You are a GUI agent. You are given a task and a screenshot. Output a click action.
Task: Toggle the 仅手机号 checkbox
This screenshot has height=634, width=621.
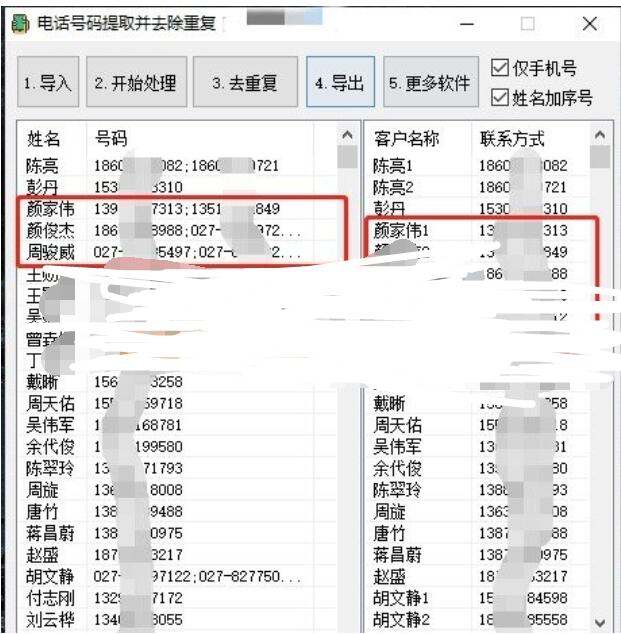(x=501, y=68)
